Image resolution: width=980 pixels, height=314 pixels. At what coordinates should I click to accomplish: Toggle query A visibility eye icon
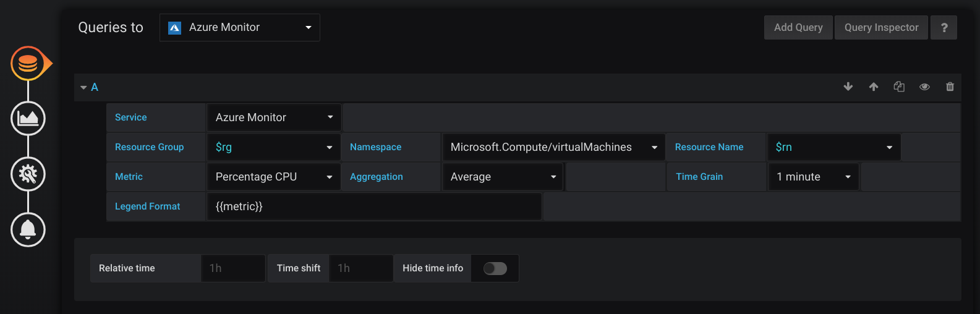(924, 87)
